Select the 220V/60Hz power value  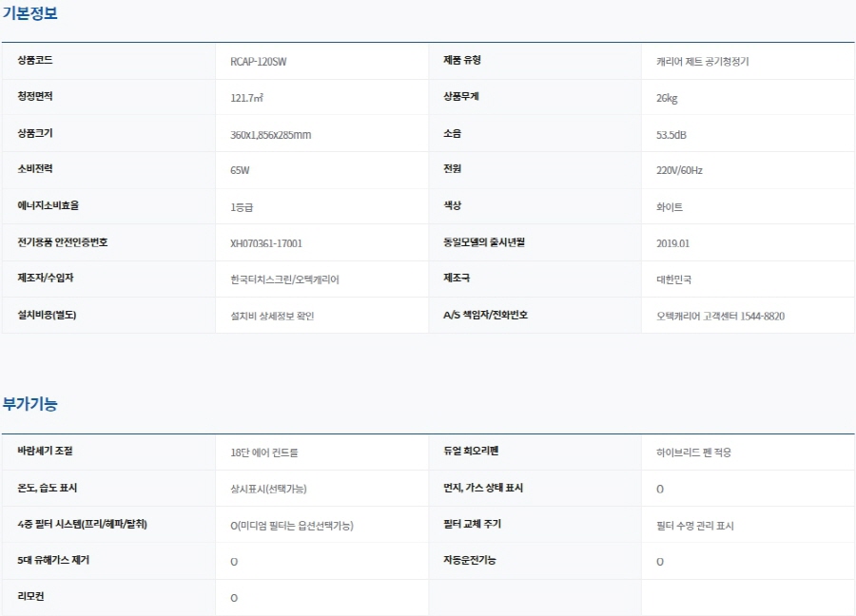pos(679,171)
